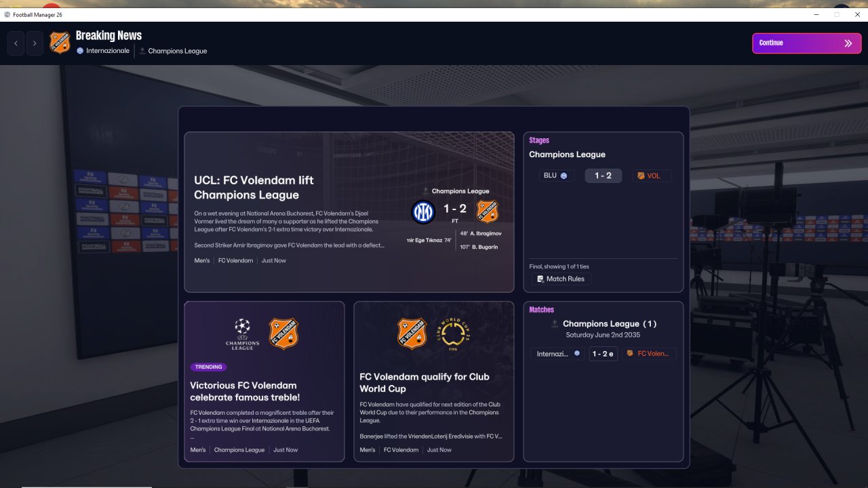Click the Men's tag in the UCL article
This screenshot has height=488, width=868.
[202, 261]
